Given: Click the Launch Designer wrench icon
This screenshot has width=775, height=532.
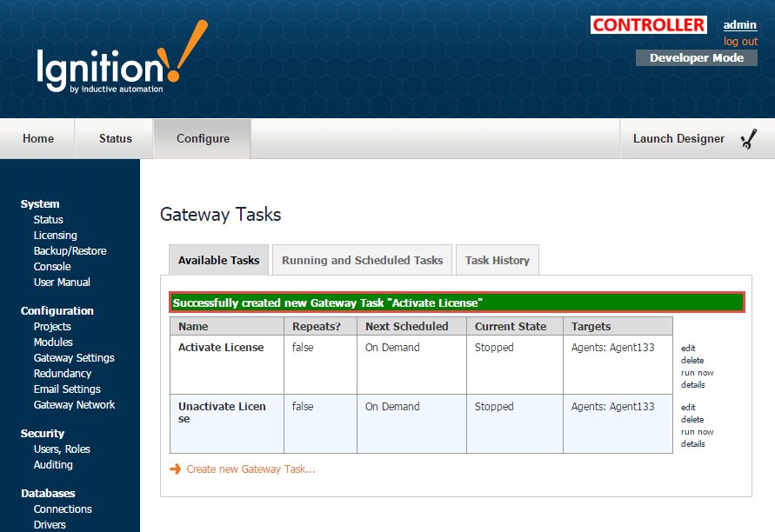Looking at the screenshot, I should 749,139.
